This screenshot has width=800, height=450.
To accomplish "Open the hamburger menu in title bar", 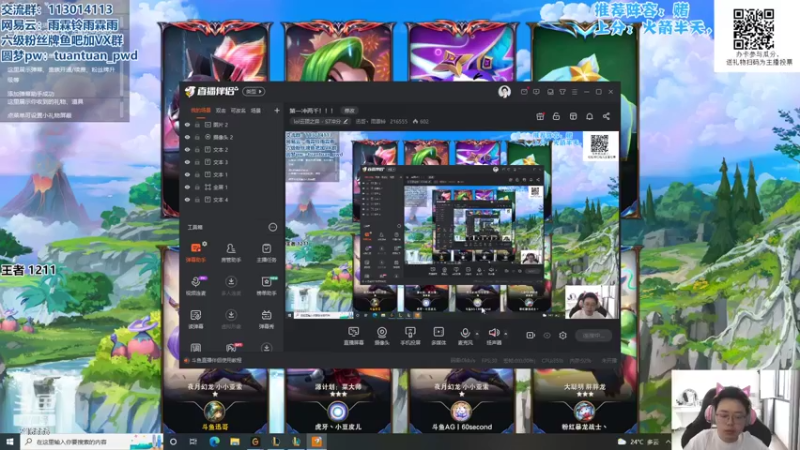I will pyautogui.click(x=574, y=92).
